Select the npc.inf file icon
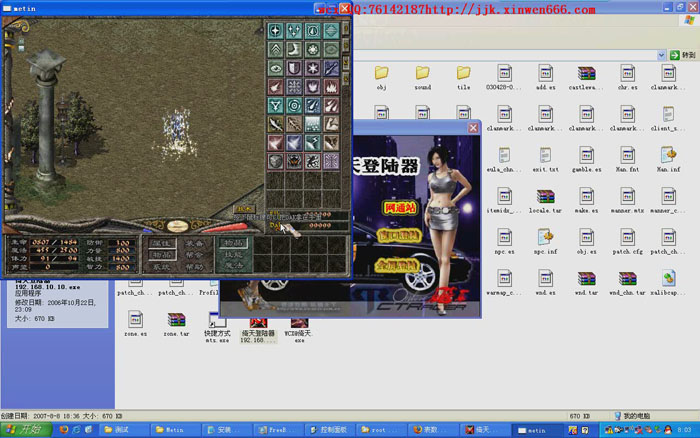 pos(545,238)
